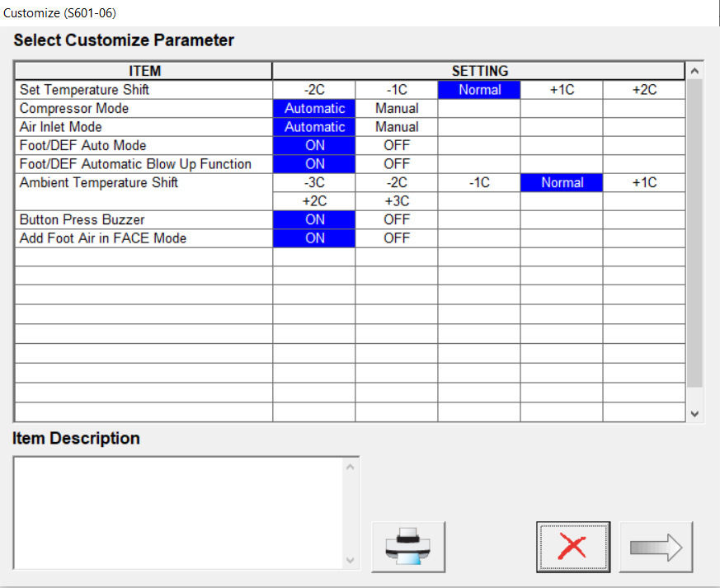This screenshot has width=720, height=588.
Task: Click the parameter table vertical scrollbar thumb
Action: [x=694, y=233]
